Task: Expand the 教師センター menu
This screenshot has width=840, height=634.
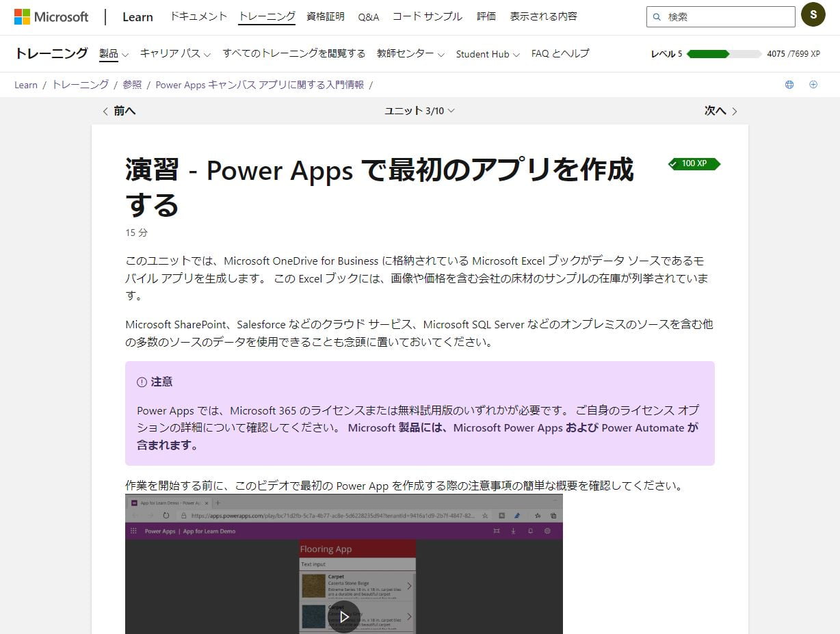Action: pyautogui.click(x=410, y=53)
